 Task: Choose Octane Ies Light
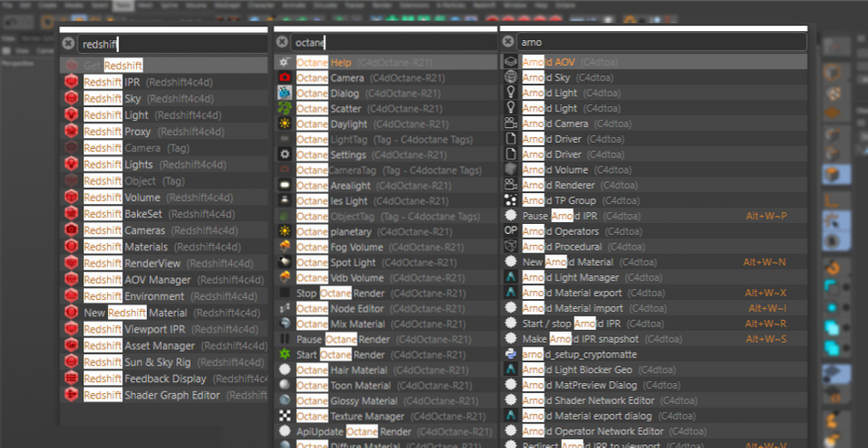pos(386,201)
